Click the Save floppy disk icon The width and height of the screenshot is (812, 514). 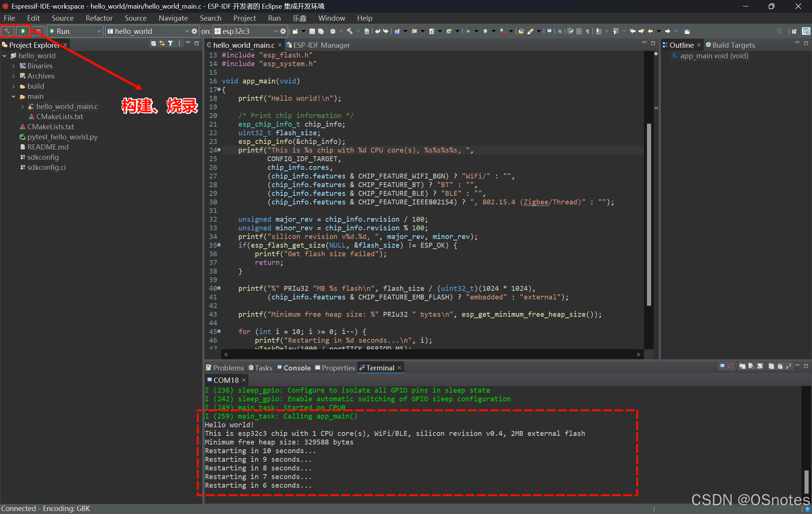coord(312,31)
